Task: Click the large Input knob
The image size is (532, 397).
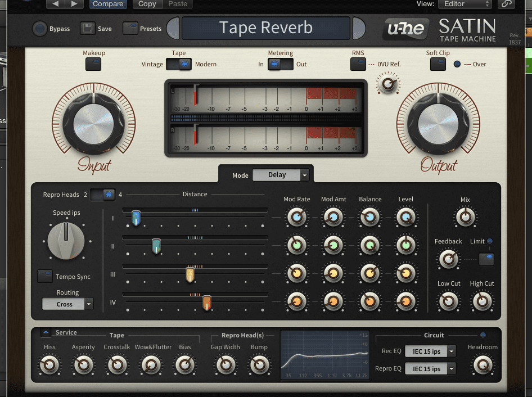Action: click(x=94, y=124)
